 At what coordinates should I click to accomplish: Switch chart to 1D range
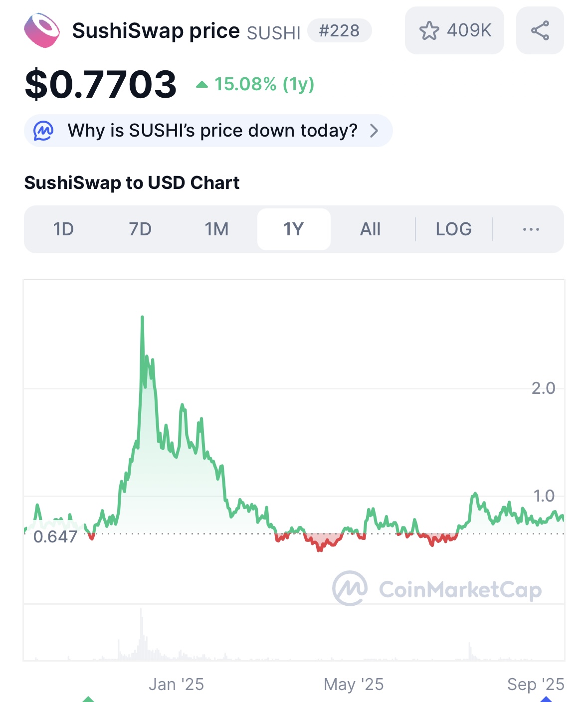pos(63,229)
